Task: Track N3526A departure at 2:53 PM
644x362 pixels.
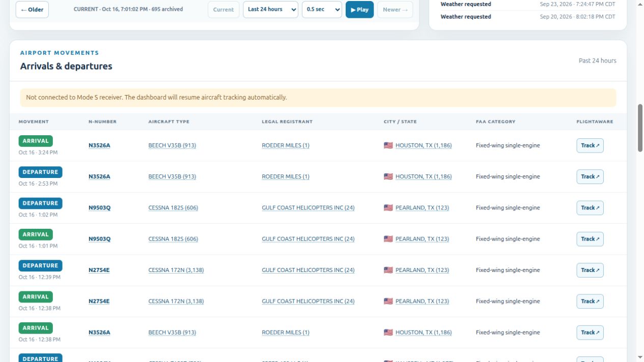Action: pos(590,176)
